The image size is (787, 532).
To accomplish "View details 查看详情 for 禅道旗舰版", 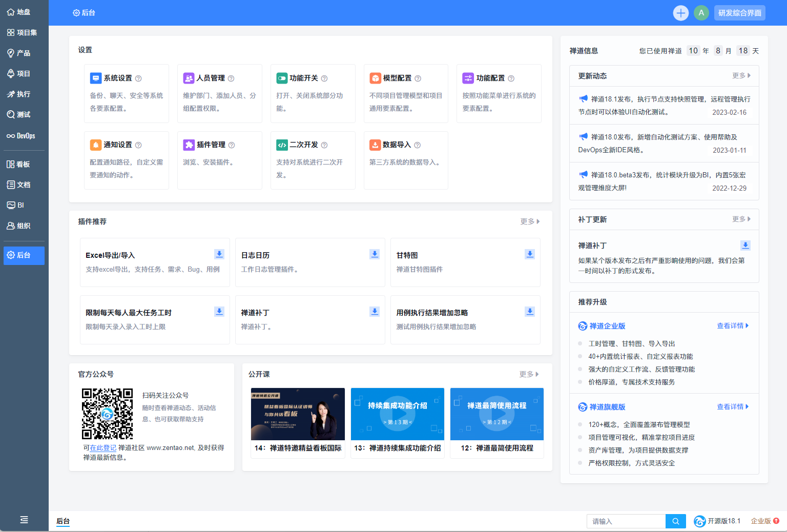I will click(x=733, y=406).
